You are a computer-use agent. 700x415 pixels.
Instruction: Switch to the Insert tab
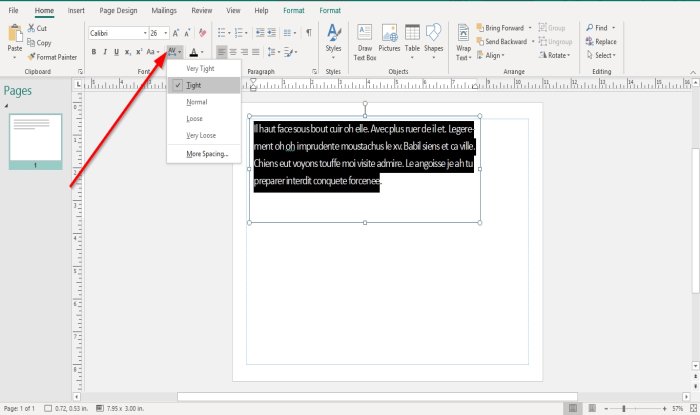[76, 10]
